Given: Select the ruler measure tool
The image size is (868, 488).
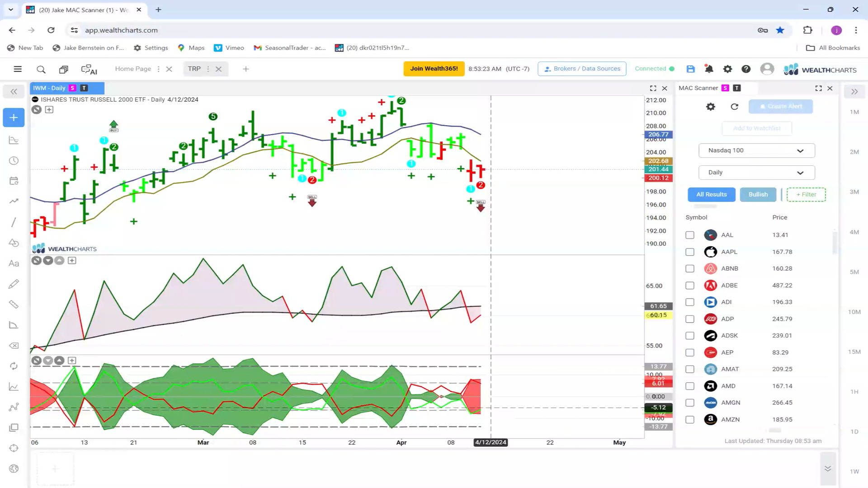Looking at the screenshot, I should [14, 305].
